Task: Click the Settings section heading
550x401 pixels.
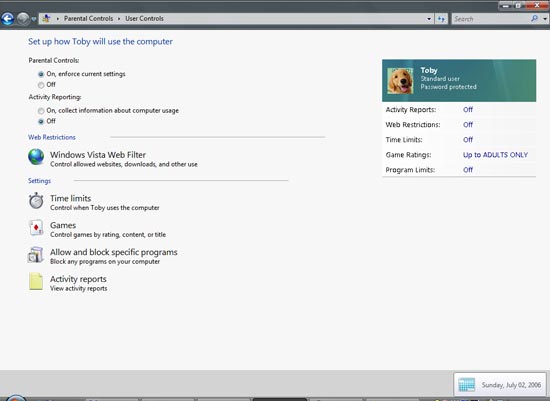Action: pyautogui.click(x=39, y=181)
